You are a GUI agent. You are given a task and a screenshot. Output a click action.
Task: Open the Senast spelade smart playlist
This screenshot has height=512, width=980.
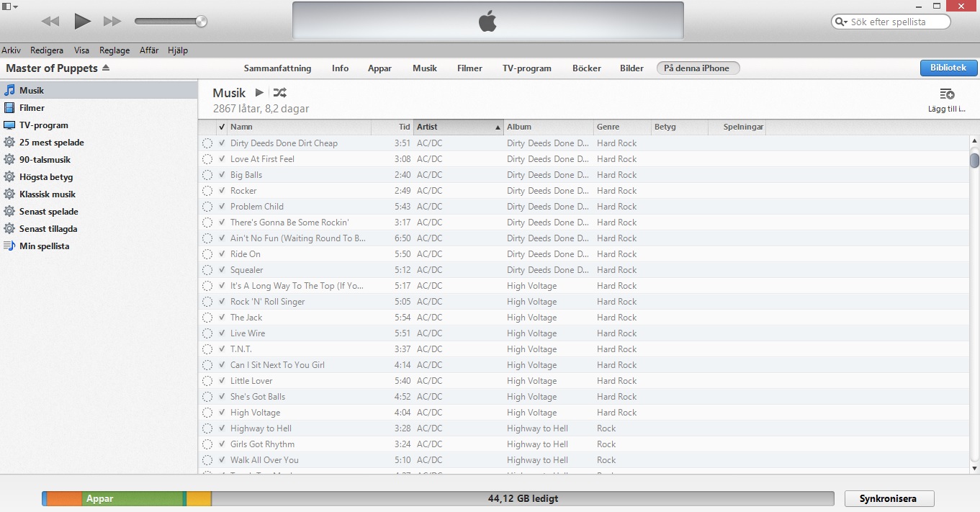[x=99, y=212]
